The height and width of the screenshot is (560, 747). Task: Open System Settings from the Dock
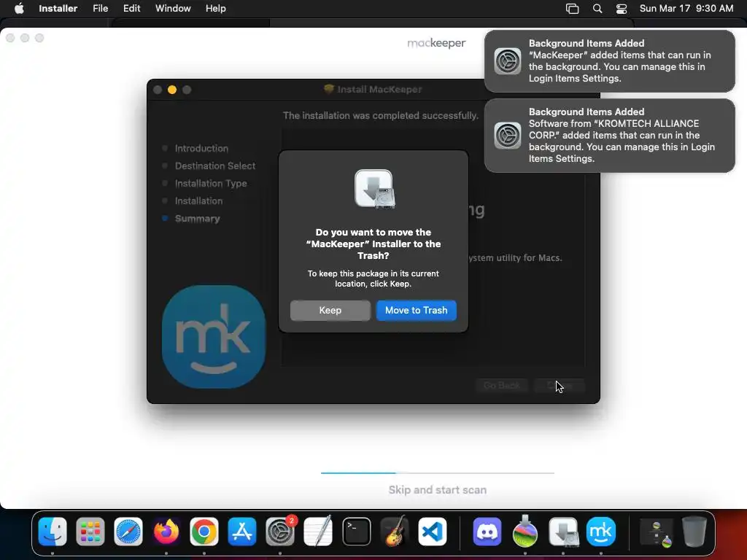coord(280,532)
